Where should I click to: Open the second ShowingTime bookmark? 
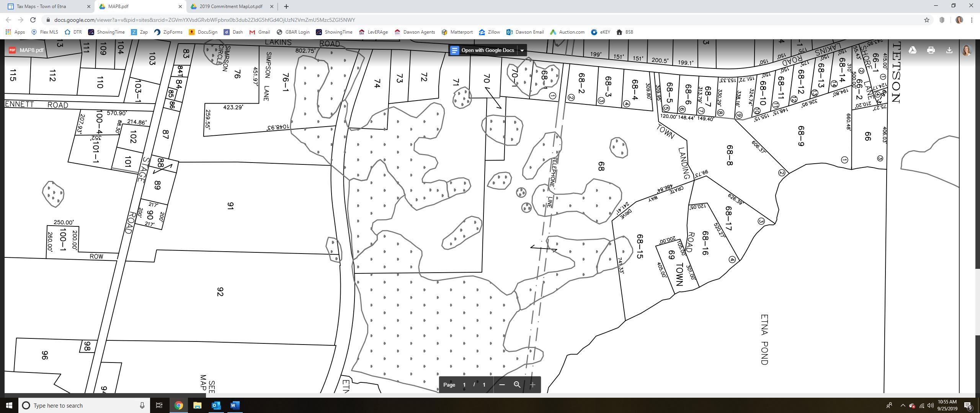point(334,32)
